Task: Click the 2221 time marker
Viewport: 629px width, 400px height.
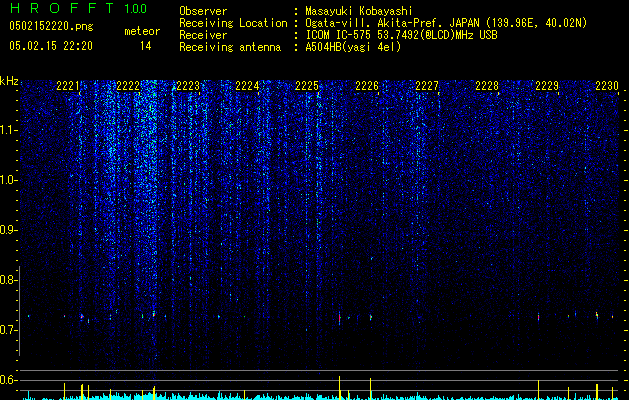Action: coord(68,86)
